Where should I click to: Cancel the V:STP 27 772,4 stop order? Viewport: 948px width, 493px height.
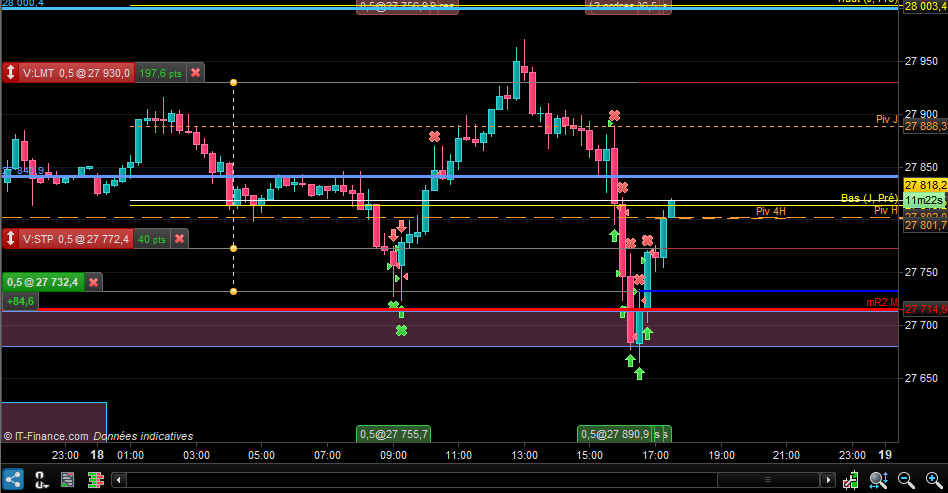(180, 238)
